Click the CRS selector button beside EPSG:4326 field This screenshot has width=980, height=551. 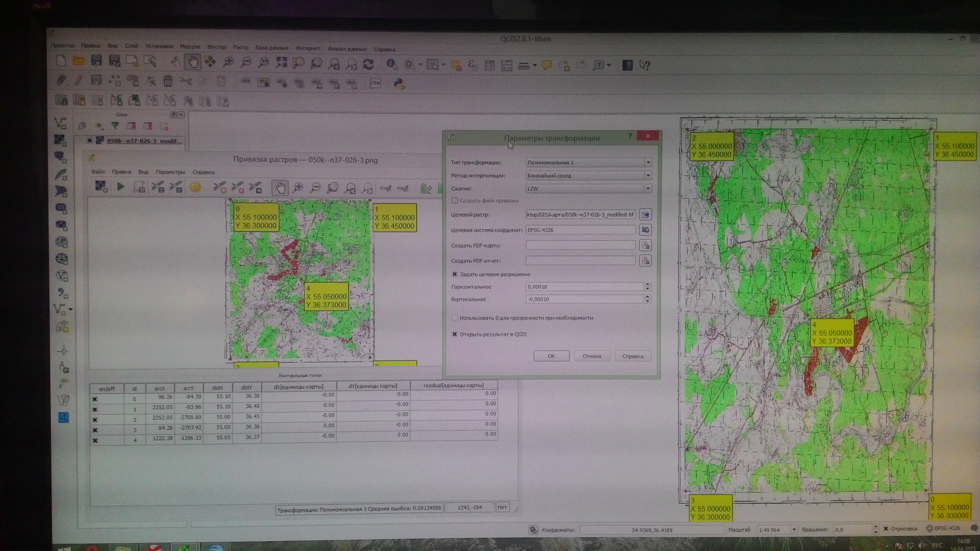click(x=645, y=230)
